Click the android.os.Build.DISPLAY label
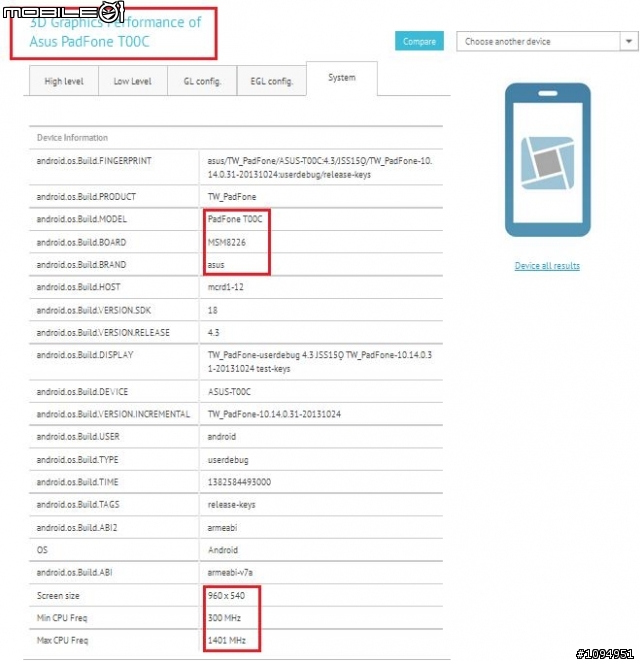This screenshot has width=640, height=662. (x=85, y=355)
